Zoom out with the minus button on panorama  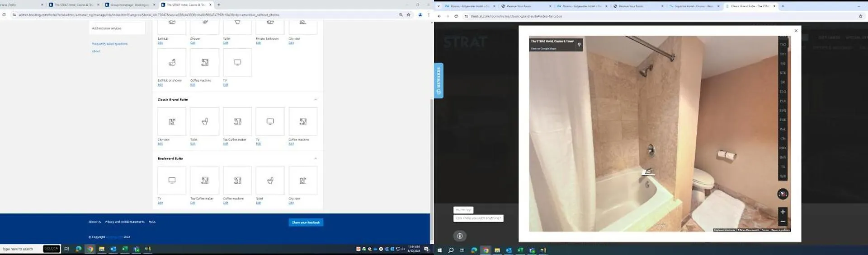783,222
